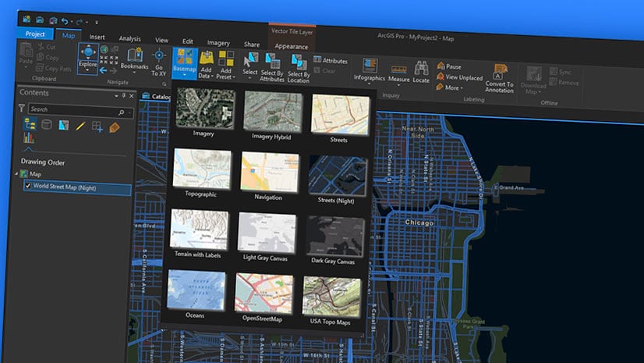Image resolution: width=644 pixels, height=363 pixels.
Task: Click the Add Data icon
Action: [206, 59]
